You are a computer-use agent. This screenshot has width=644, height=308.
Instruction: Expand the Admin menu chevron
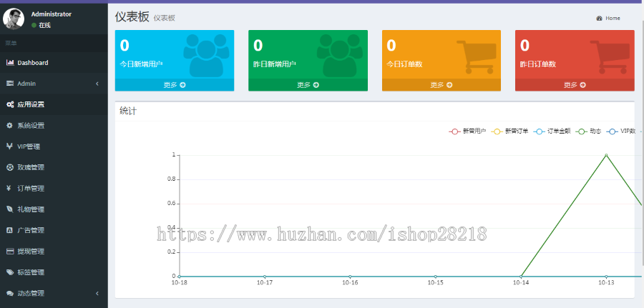97,84
